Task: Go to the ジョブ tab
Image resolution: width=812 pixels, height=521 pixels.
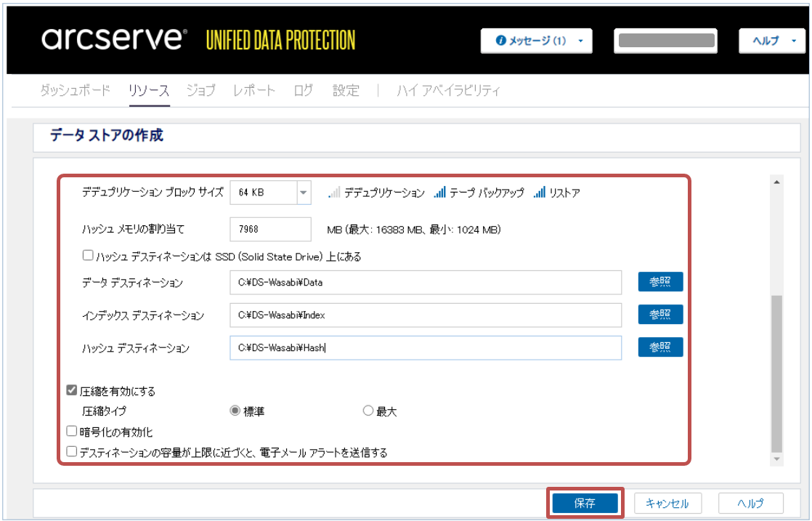Action: pos(201,91)
